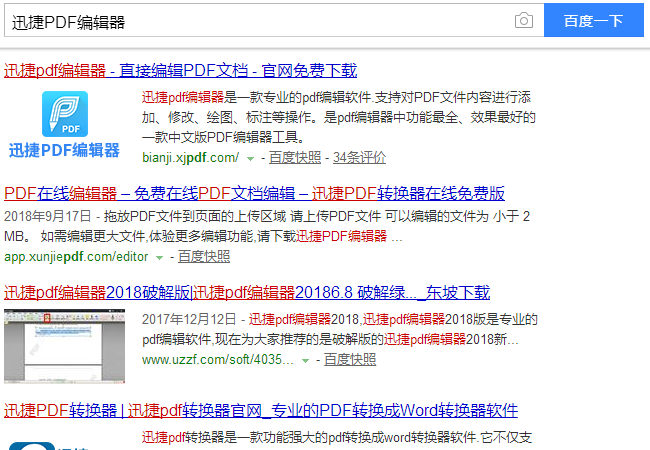Click the screenshot thumbnail of the 东坡下载 result
Viewport: 650px width, 450px height.
64,346
